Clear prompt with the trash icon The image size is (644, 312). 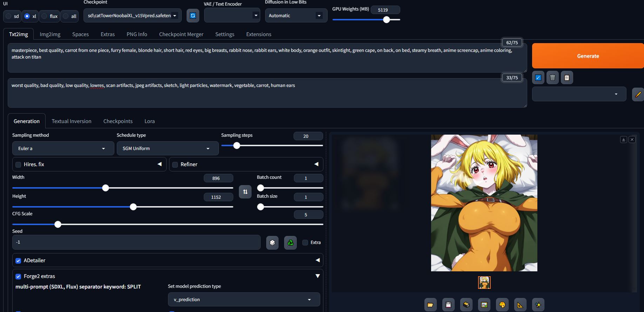point(552,78)
